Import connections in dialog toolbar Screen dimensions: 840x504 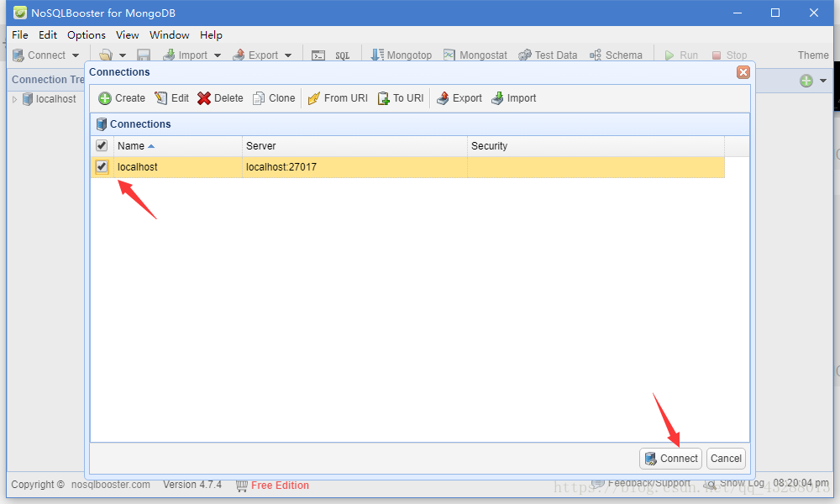514,98
